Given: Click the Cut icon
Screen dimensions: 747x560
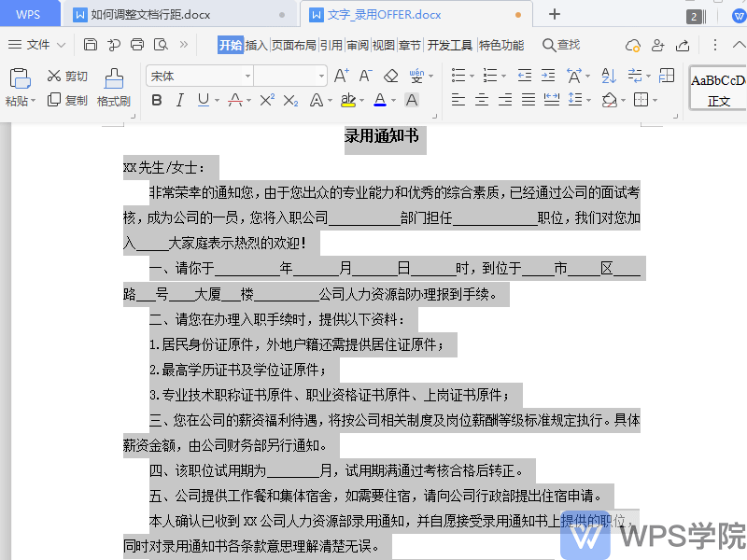Looking at the screenshot, I should pyautogui.click(x=58, y=76).
